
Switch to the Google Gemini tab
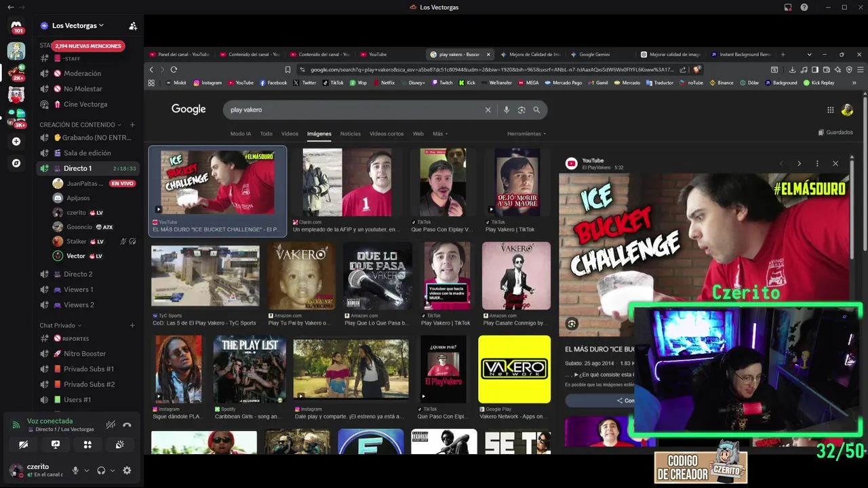tap(595, 54)
